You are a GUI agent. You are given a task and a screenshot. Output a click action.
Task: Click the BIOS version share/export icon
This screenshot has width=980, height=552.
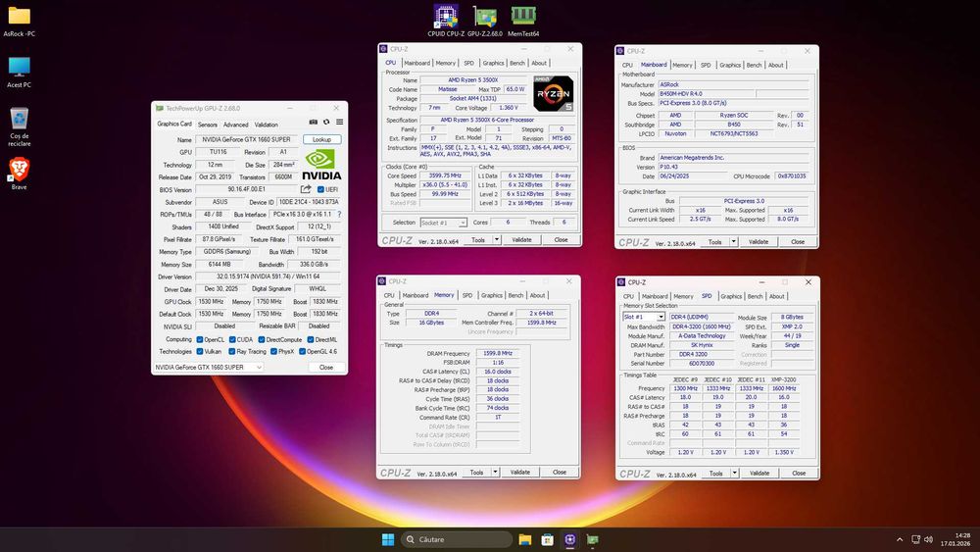coord(306,189)
